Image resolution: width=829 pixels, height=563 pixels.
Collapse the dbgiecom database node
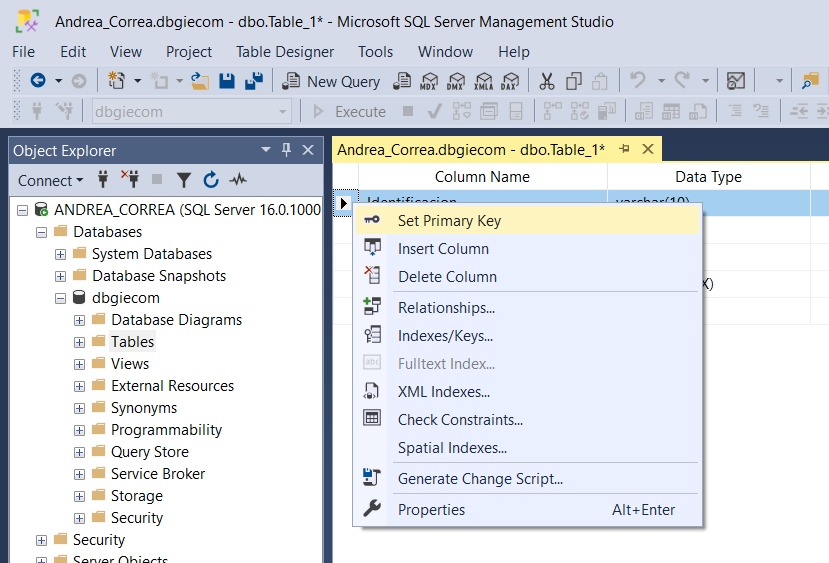point(60,299)
